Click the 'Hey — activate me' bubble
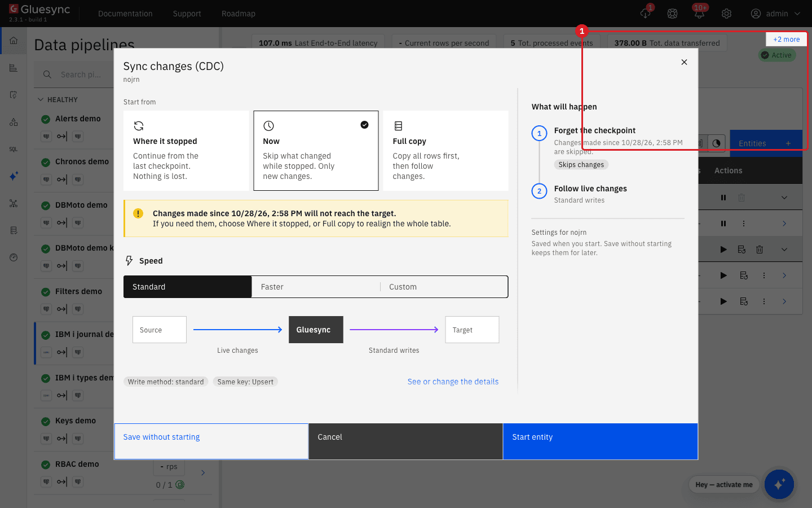Screen dimensions: 812x508 click(724, 484)
